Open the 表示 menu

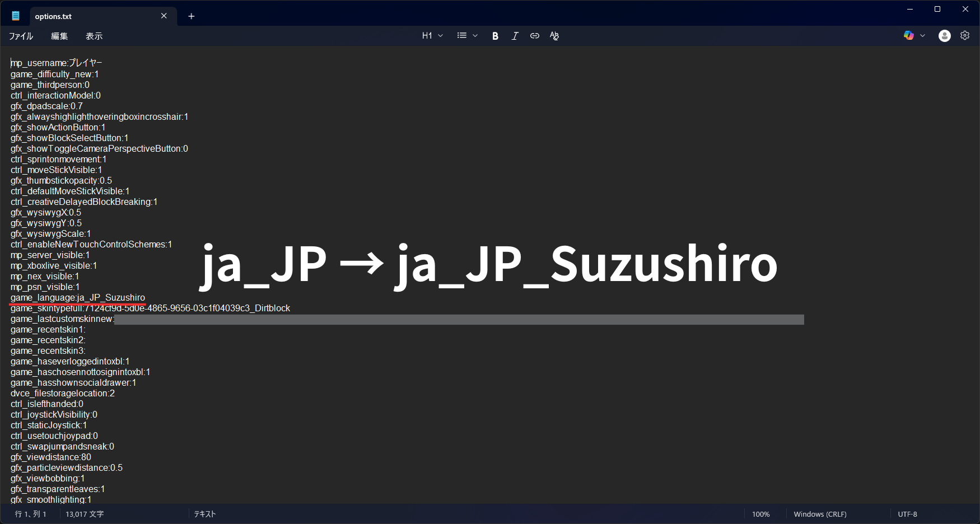94,36
